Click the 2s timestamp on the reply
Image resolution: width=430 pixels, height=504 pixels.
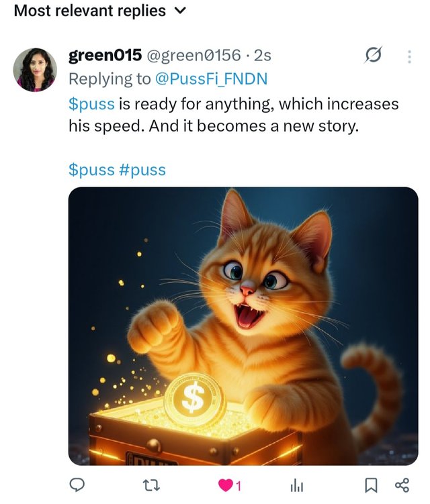(x=262, y=56)
